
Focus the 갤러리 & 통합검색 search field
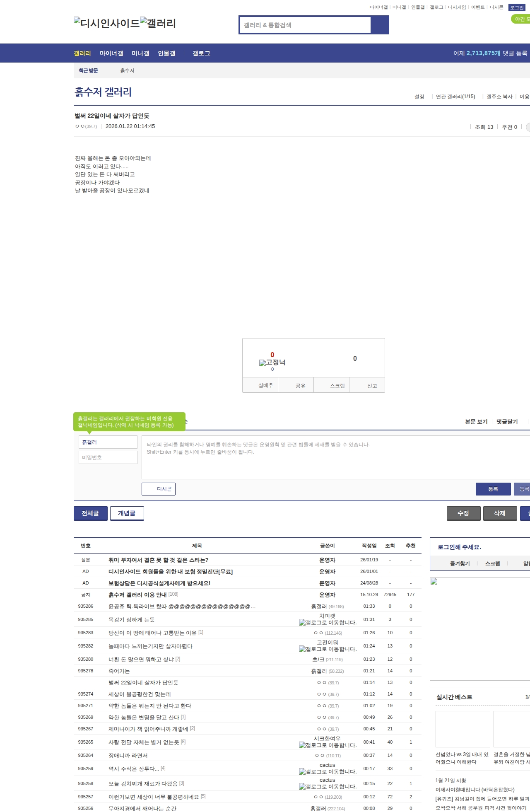[306, 25]
